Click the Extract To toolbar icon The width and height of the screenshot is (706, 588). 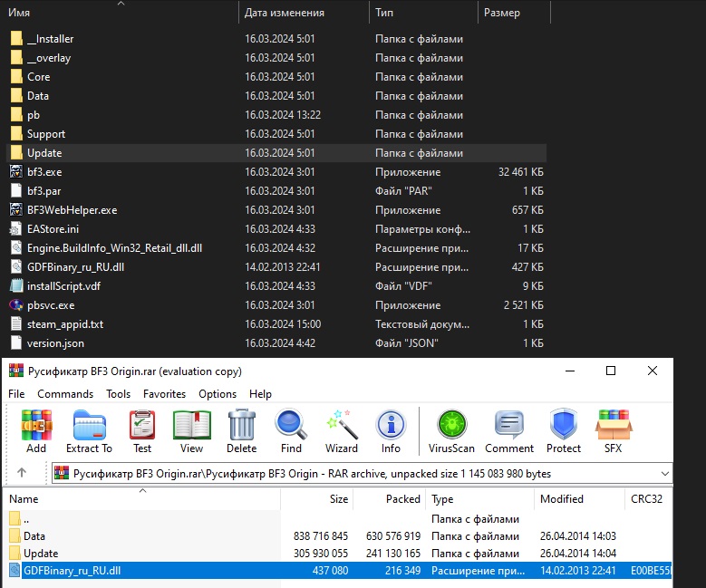pyautogui.click(x=89, y=425)
